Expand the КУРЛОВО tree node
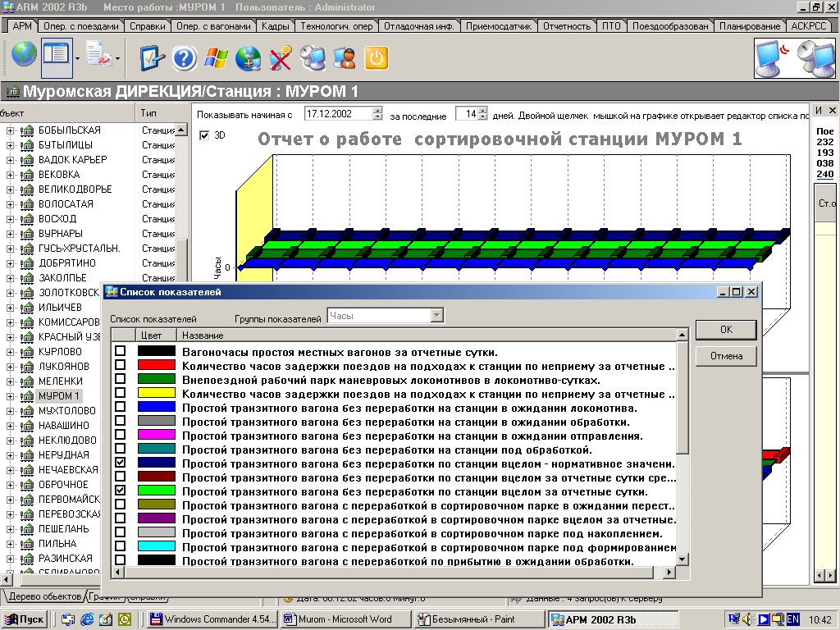The width and height of the screenshot is (840, 630). 10,352
